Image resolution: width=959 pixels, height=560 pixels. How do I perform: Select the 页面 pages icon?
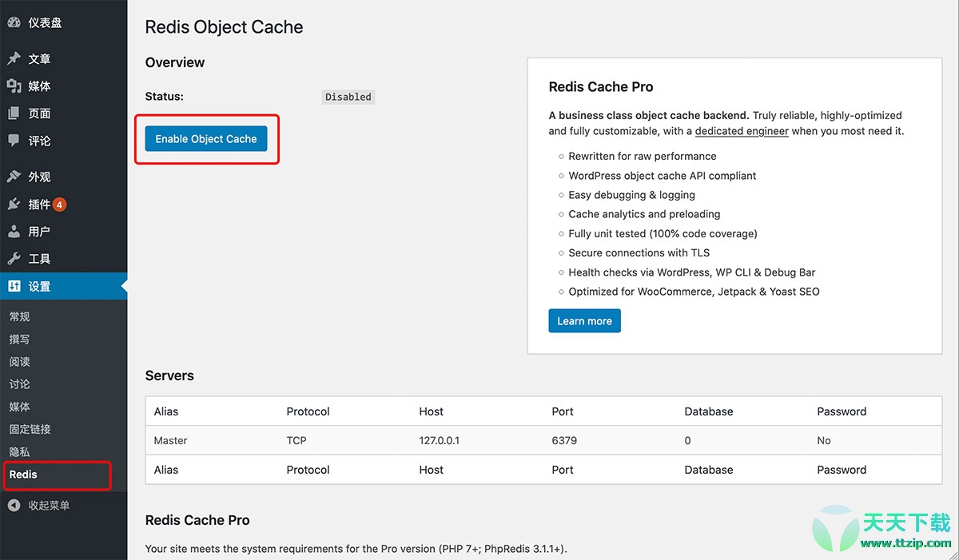[14, 113]
